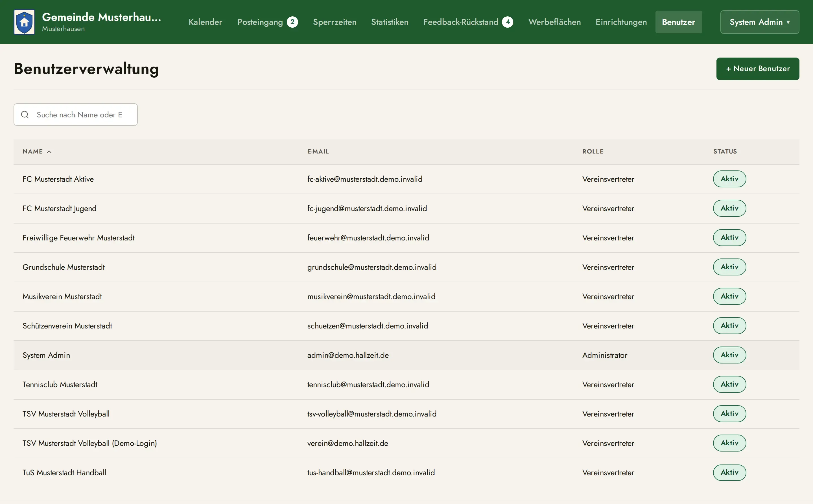Click the Name column sort arrow
Viewport: 813px width, 504px height.
49,152
